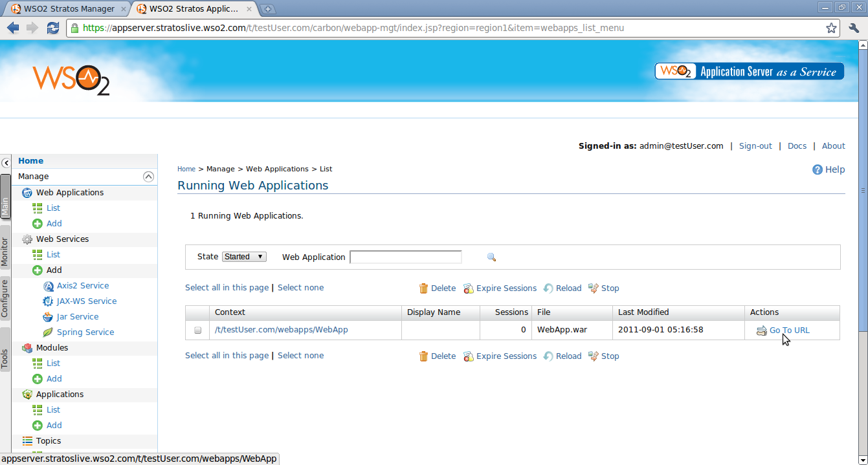Click the top Reload icon
This screenshot has height=465, width=868.
tap(548, 288)
